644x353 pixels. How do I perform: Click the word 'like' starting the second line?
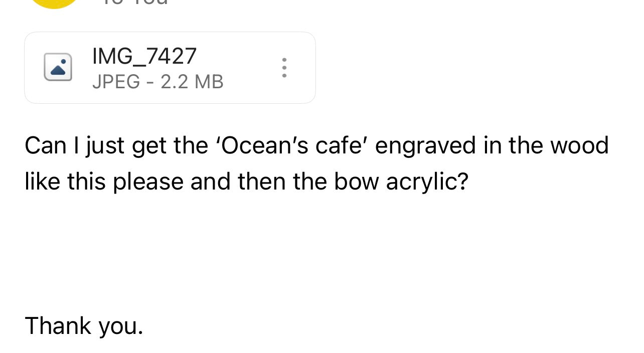coord(43,182)
